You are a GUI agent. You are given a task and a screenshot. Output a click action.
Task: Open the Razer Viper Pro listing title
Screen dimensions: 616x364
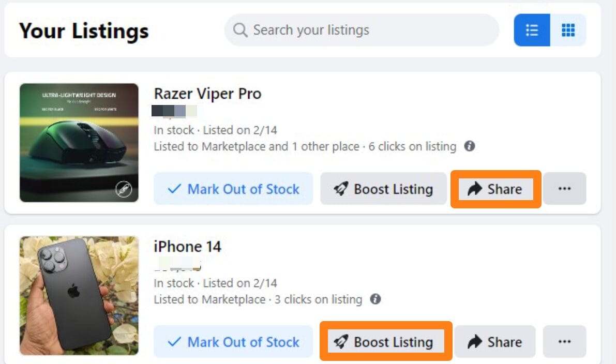(x=207, y=94)
